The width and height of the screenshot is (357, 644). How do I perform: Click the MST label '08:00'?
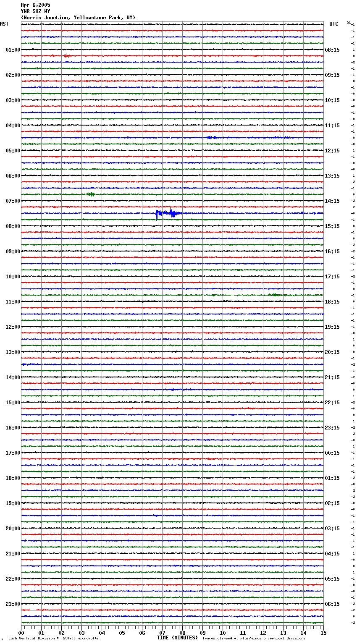(13, 226)
